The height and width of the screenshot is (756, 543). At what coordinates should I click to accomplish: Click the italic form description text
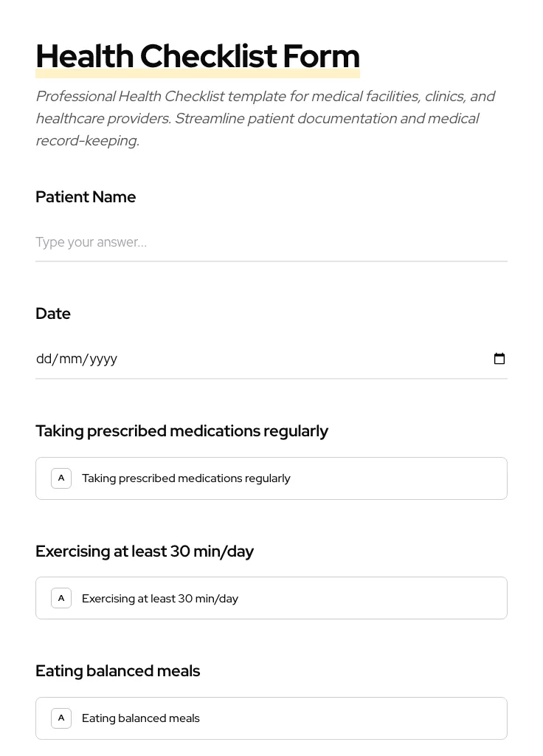(x=266, y=118)
